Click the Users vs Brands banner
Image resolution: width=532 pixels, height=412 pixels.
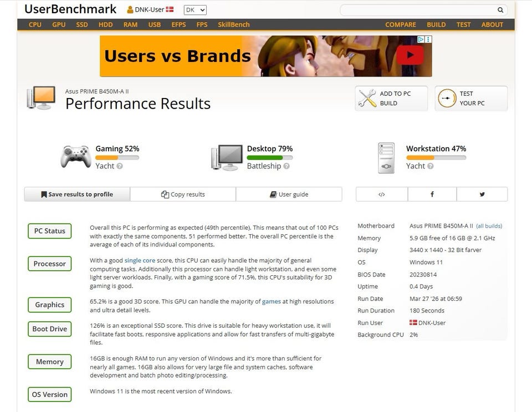[265, 56]
